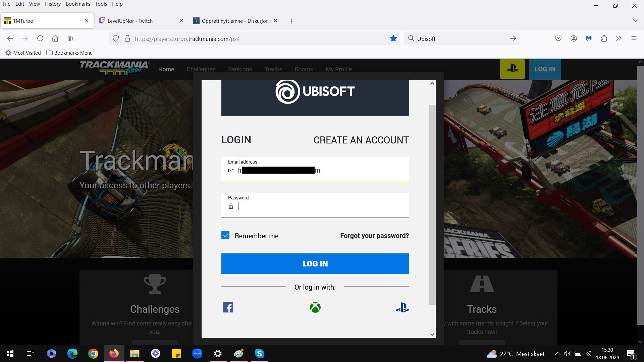
Task: Open the Tools menu
Action: pos(101,4)
